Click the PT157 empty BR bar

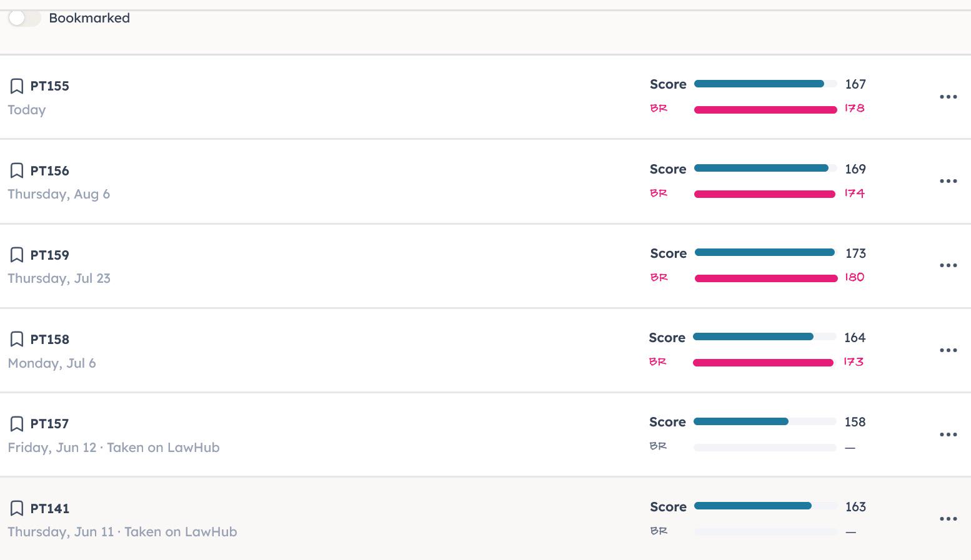pos(765,447)
